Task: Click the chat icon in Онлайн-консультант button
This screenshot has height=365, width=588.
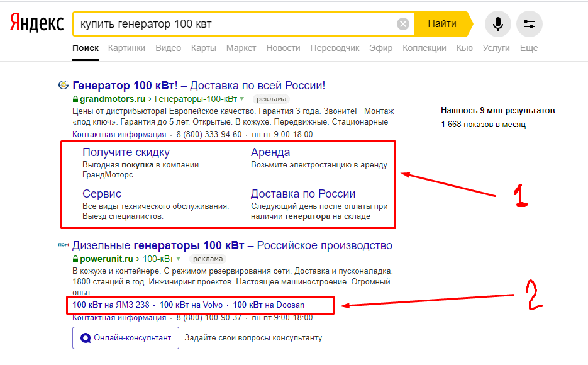Action: tap(86, 338)
